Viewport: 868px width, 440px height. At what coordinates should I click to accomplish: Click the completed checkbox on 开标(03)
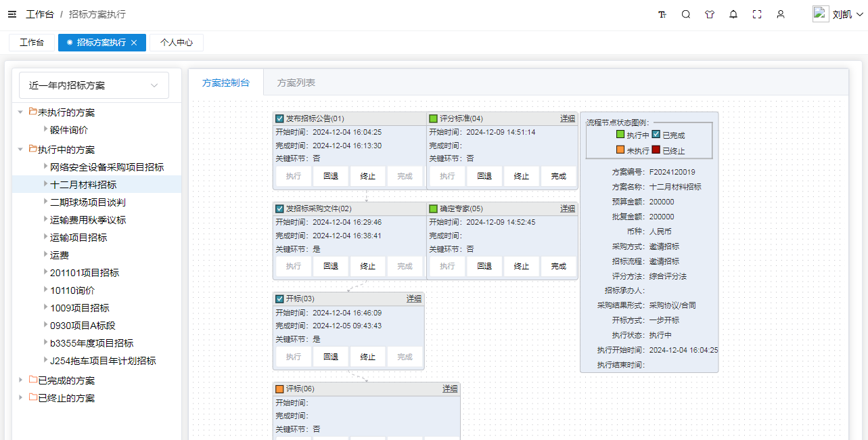279,299
